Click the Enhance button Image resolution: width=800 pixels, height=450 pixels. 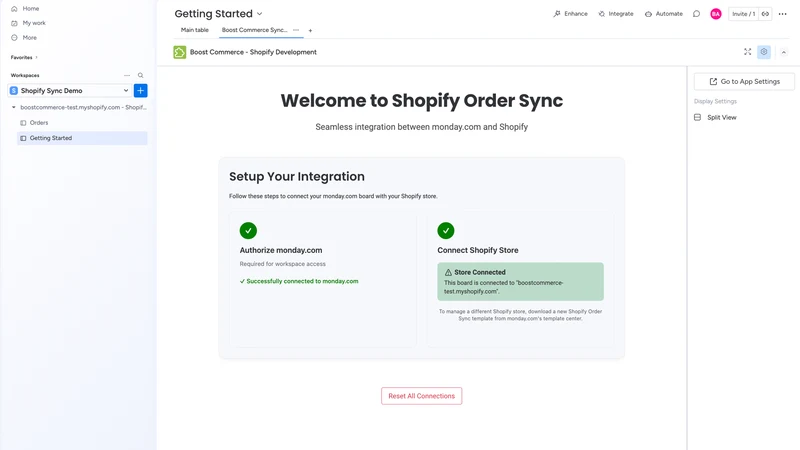[570, 14]
